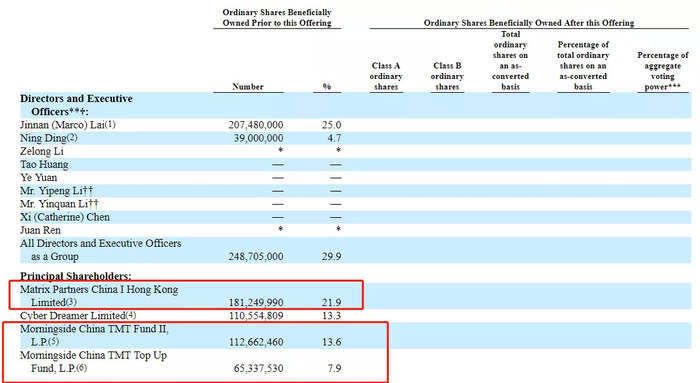This screenshot has height=383, width=700.
Task: Select the Zelong Li row label
Action: click(x=42, y=151)
